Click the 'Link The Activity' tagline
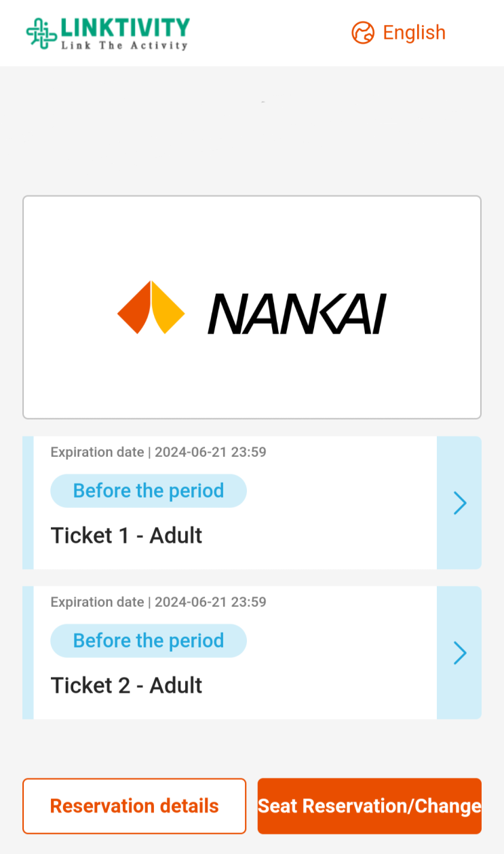The width and height of the screenshot is (504, 854). click(124, 45)
